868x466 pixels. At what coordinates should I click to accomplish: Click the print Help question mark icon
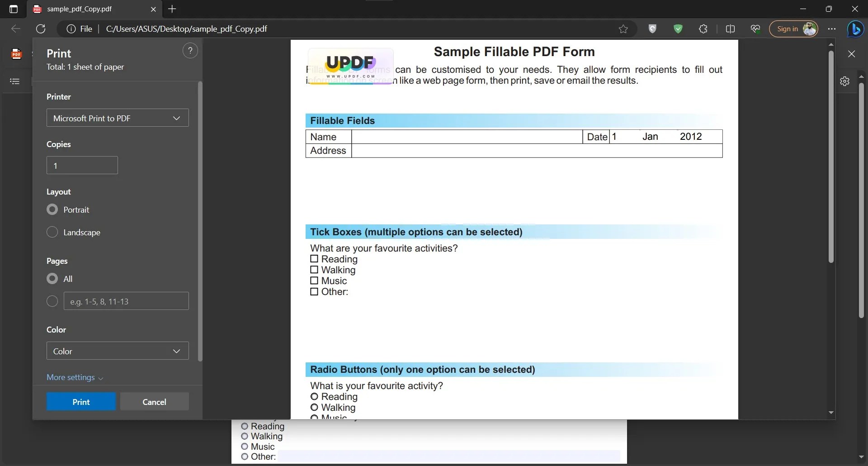click(x=190, y=50)
